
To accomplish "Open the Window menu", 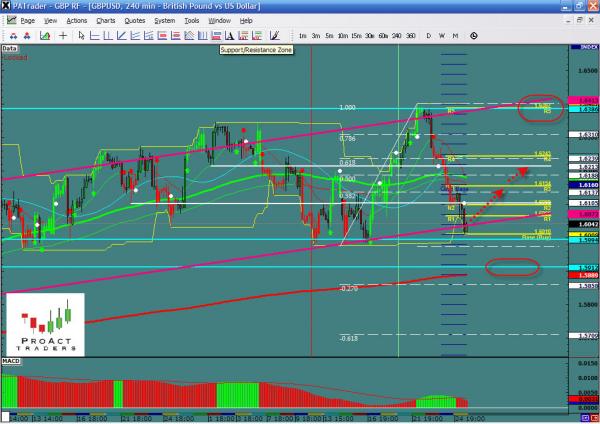I will coord(219,21).
